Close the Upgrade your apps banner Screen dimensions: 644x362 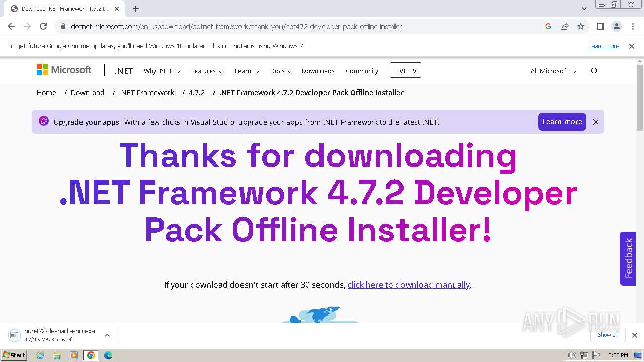596,122
